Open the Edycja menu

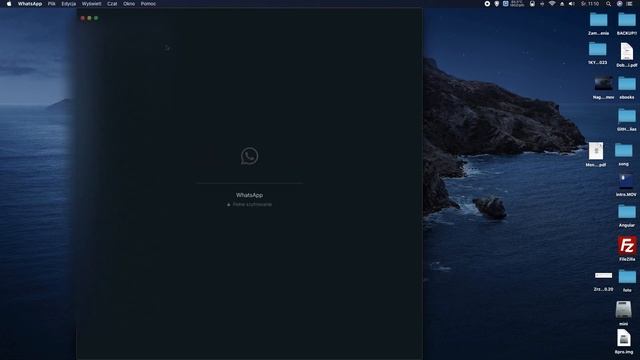69,4
